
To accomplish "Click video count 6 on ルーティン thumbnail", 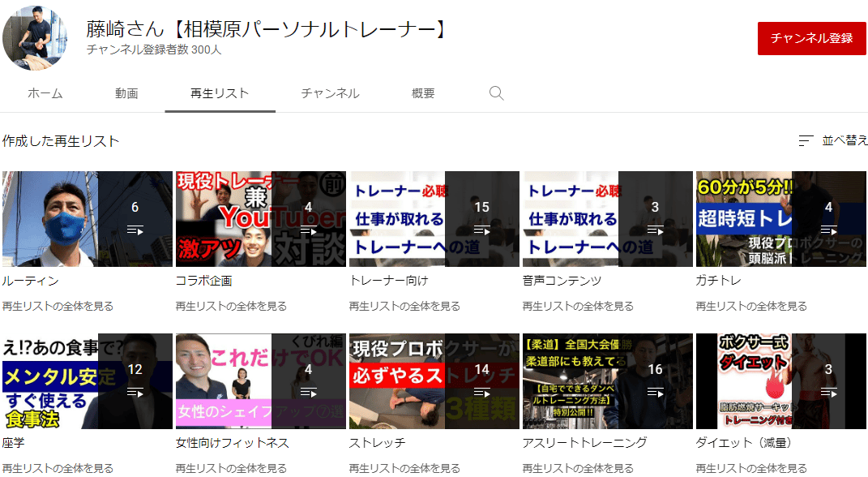I will [135, 207].
